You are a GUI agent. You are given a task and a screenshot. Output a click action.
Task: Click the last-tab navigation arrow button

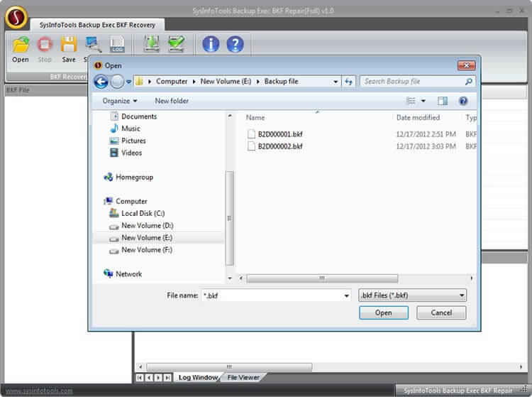pos(167,378)
